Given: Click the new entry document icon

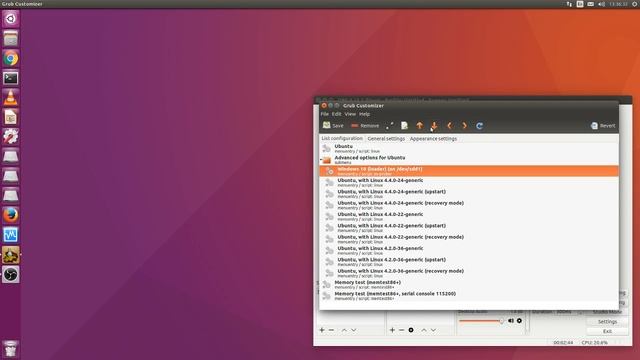Looking at the screenshot, I should [404, 126].
